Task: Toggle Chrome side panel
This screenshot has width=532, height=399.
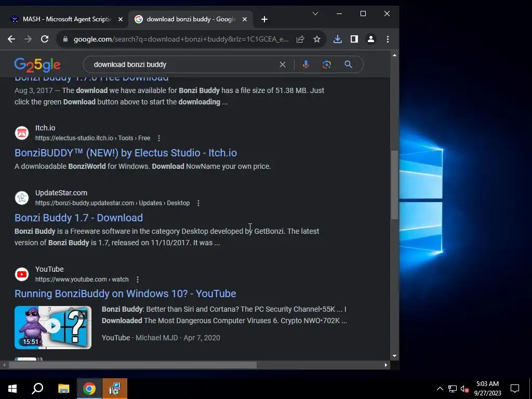Action: [x=354, y=39]
